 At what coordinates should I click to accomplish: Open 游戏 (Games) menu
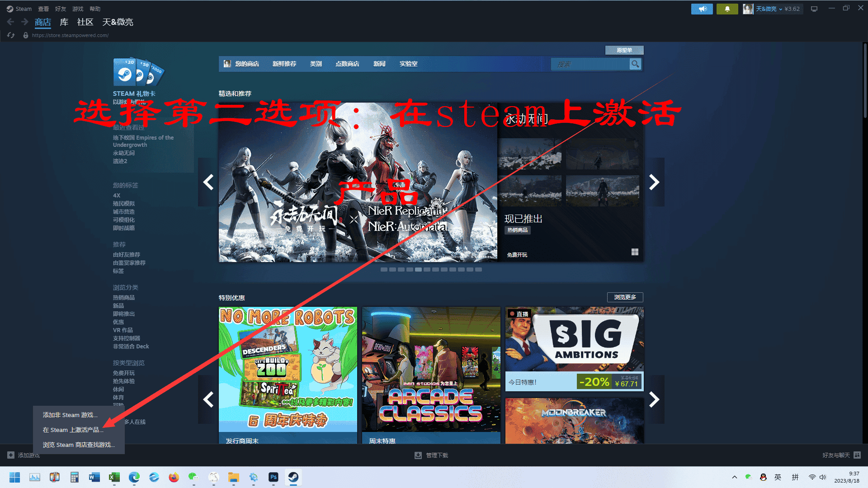[78, 9]
